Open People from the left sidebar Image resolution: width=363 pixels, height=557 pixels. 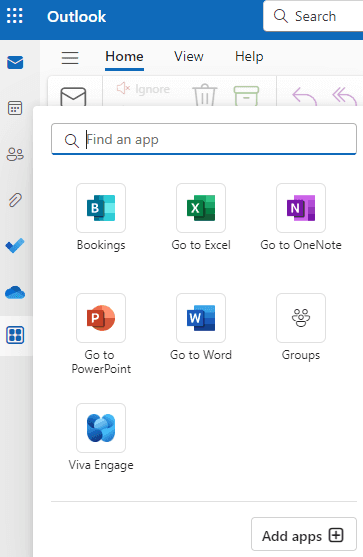pos(15,154)
